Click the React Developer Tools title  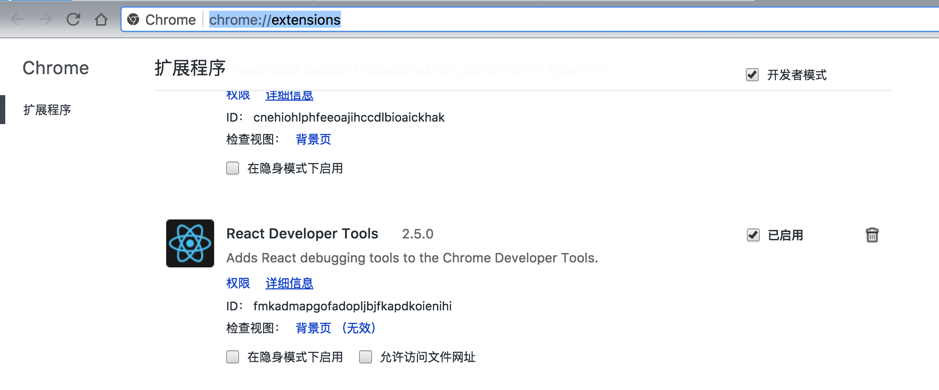tap(302, 234)
